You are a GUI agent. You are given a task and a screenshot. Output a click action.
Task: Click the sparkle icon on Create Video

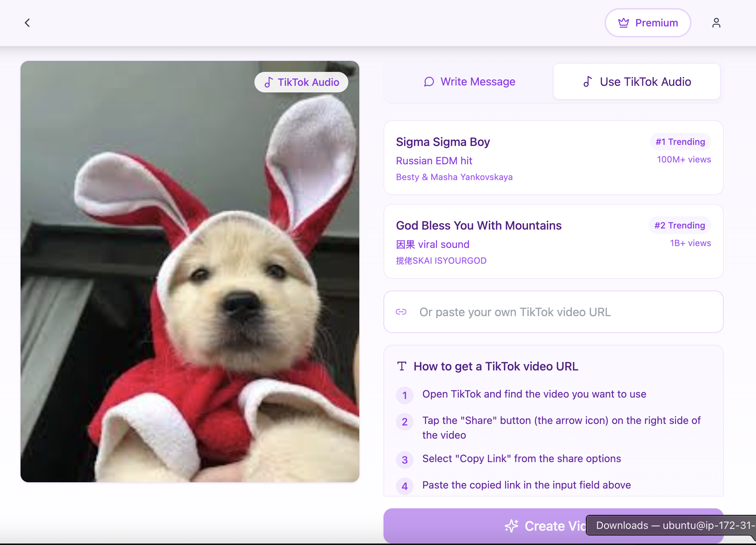[511, 526]
